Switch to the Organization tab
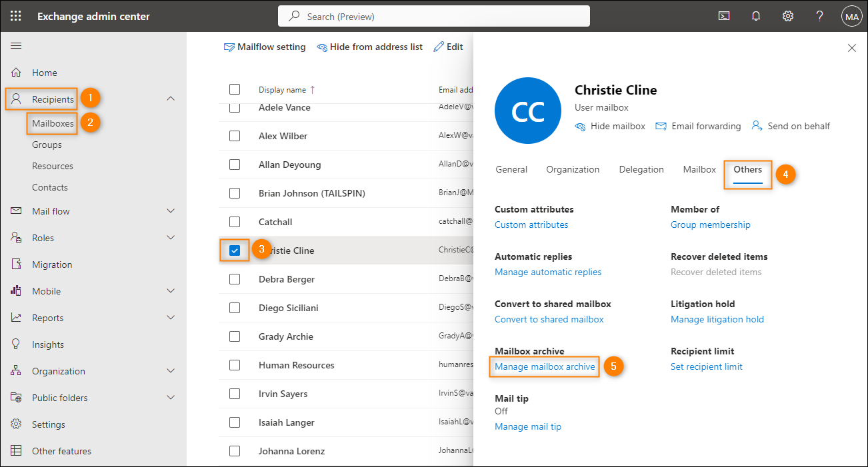Image resolution: width=868 pixels, height=467 pixels. pos(573,169)
